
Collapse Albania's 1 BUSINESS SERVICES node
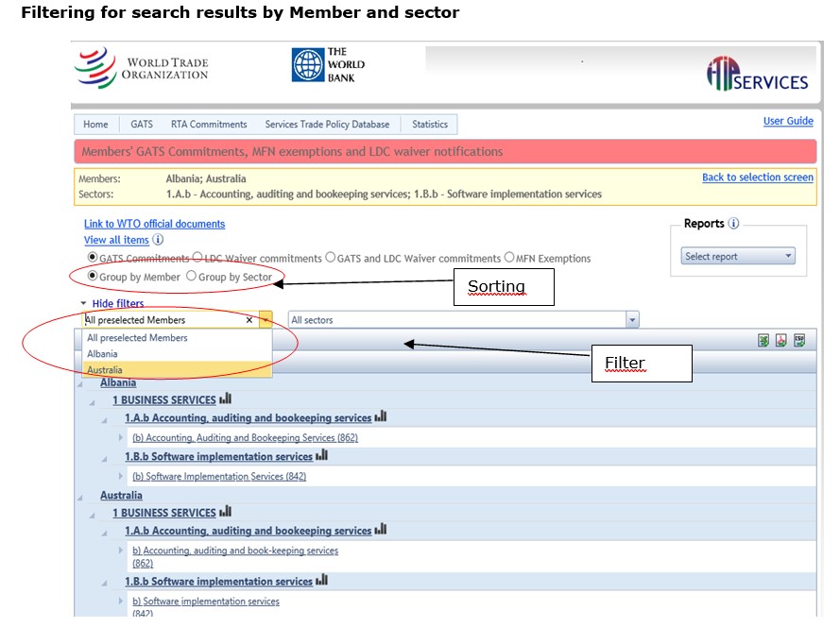coord(93,402)
